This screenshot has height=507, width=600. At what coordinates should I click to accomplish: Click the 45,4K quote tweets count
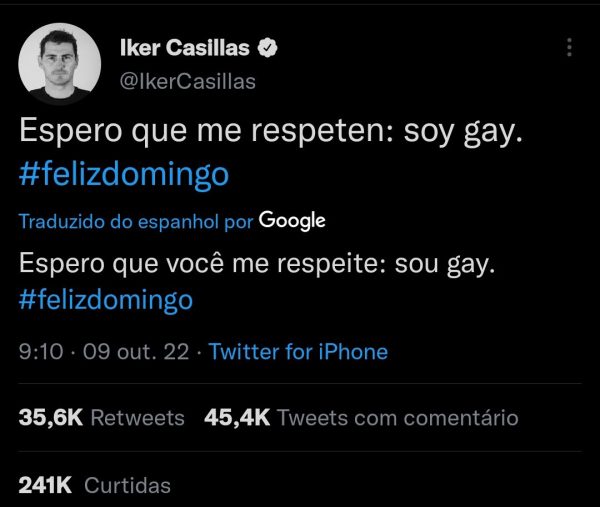pyautogui.click(x=237, y=417)
